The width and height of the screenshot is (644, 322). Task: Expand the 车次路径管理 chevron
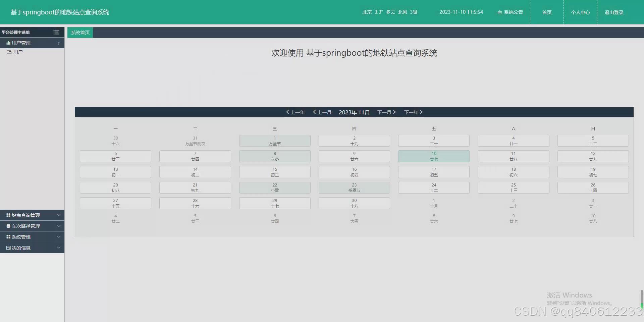pyautogui.click(x=59, y=226)
